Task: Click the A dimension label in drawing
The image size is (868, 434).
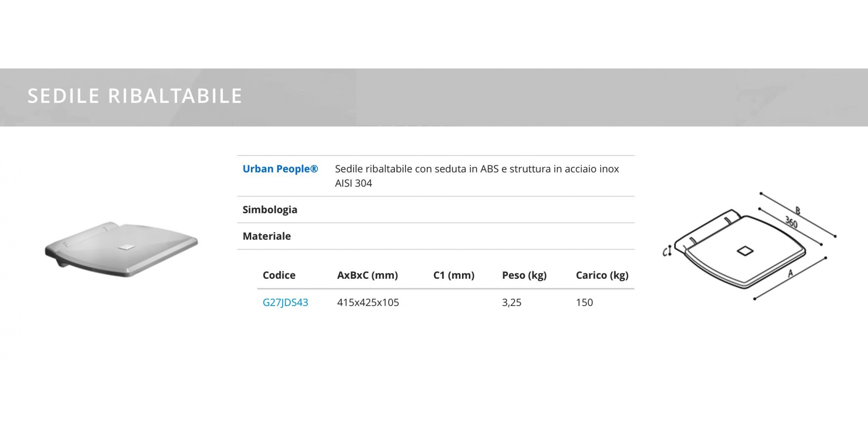Action: (x=790, y=273)
